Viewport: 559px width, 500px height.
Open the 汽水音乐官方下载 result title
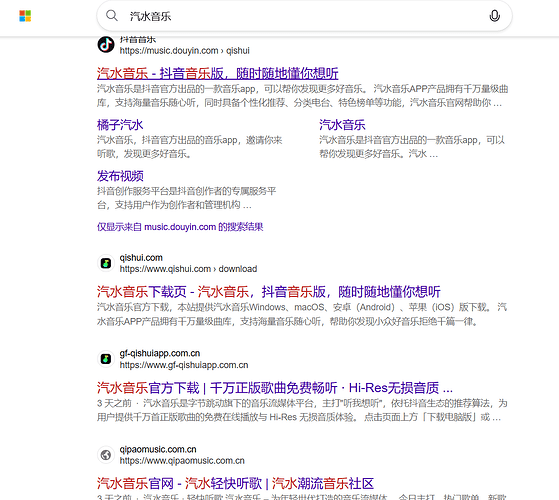[275, 388]
